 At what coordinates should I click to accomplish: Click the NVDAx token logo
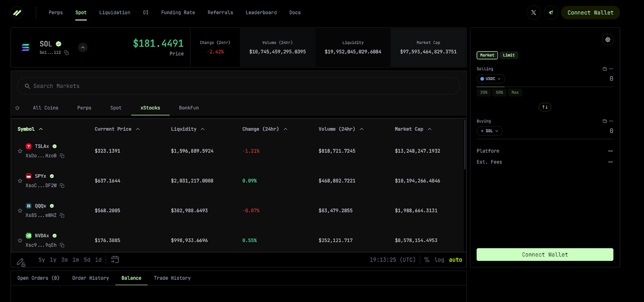coord(29,236)
